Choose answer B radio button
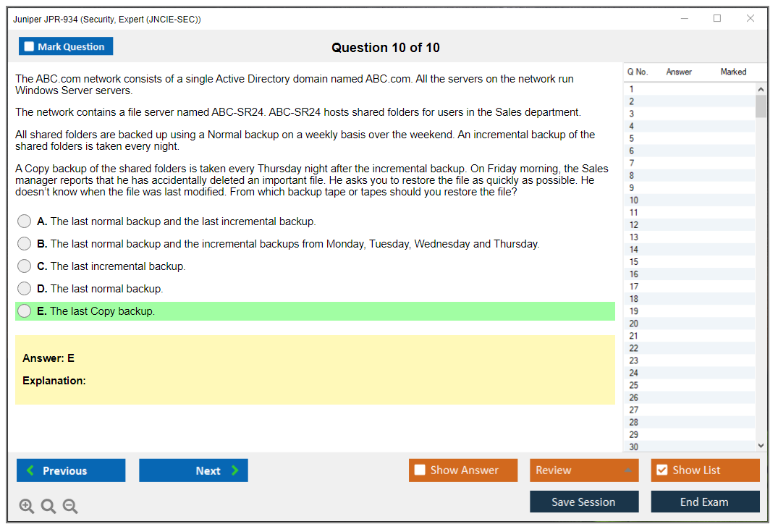778x532 pixels. 25,244
